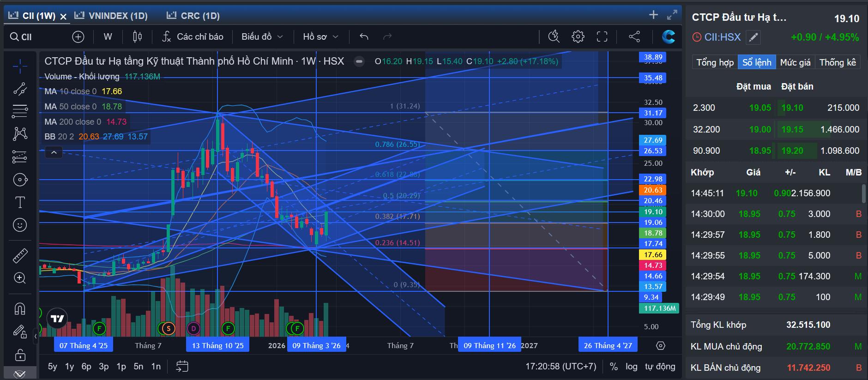Image resolution: width=868 pixels, height=380 pixels.
Task: Close the CII (1W) tab
Action: pyautogui.click(x=63, y=17)
